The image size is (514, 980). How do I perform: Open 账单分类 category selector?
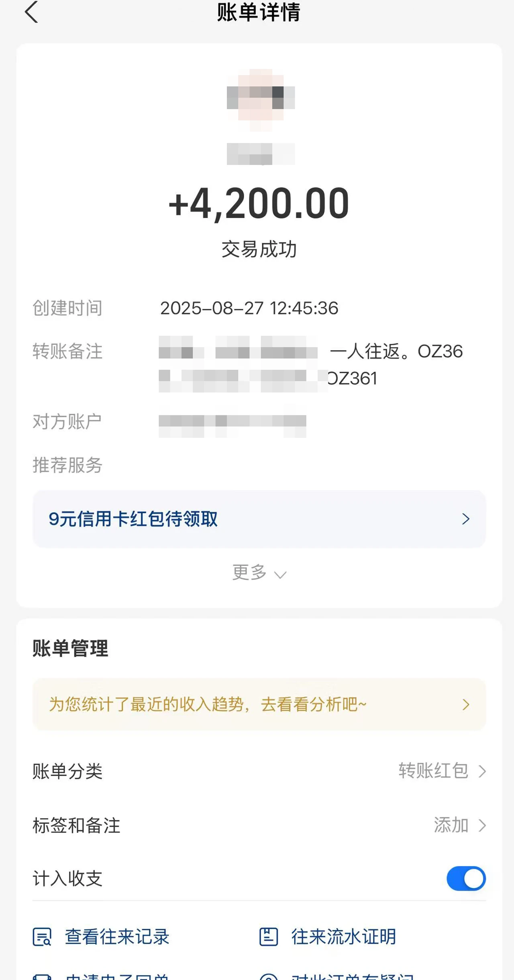coord(67,771)
